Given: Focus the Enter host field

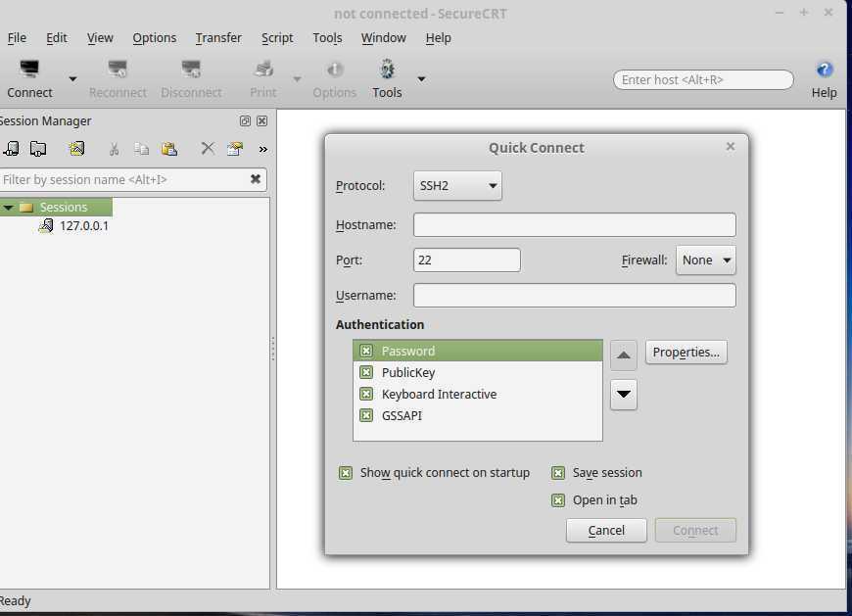Looking at the screenshot, I should [703, 80].
